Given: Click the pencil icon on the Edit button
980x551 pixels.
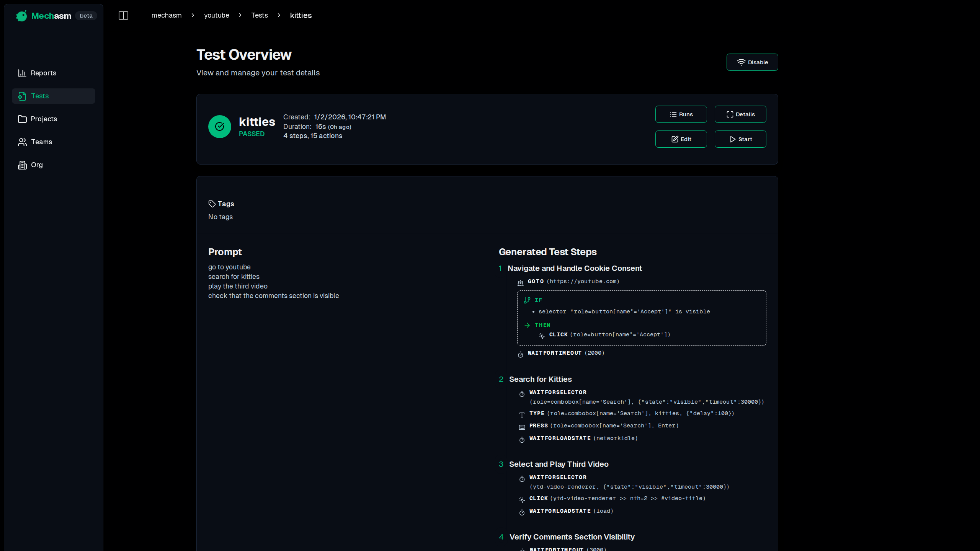Looking at the screenshot, I should pyautogui.click(x=675, y=139).
